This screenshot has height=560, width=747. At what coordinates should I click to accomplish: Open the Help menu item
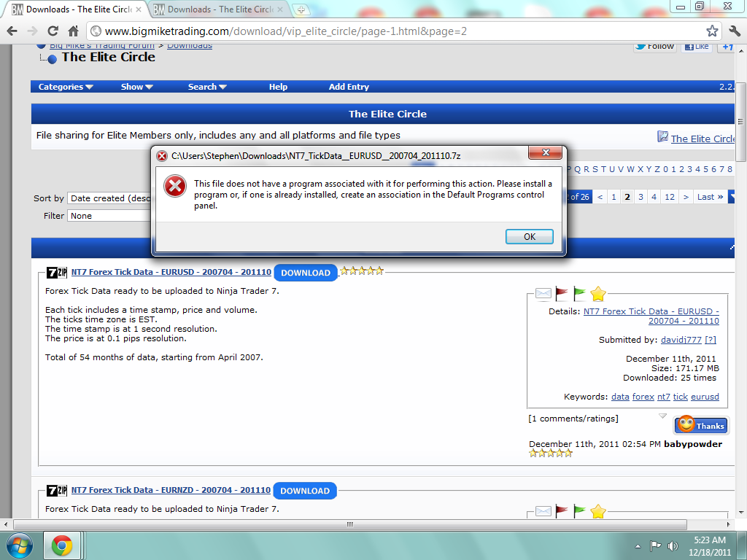coord(278,87)
